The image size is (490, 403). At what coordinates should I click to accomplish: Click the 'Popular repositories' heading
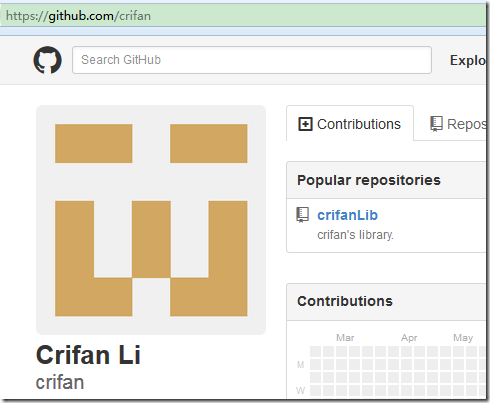369,180
